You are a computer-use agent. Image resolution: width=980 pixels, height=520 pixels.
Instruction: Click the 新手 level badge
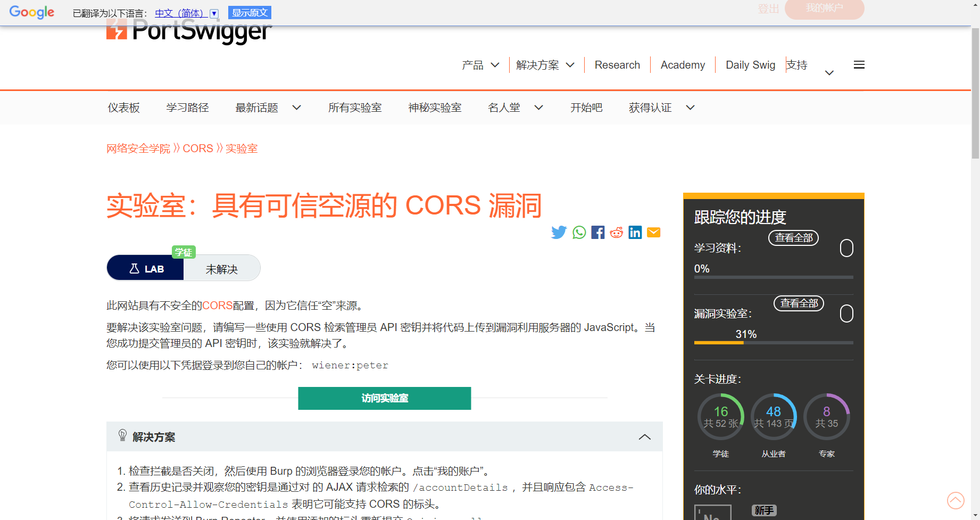[x=764, y=510]
